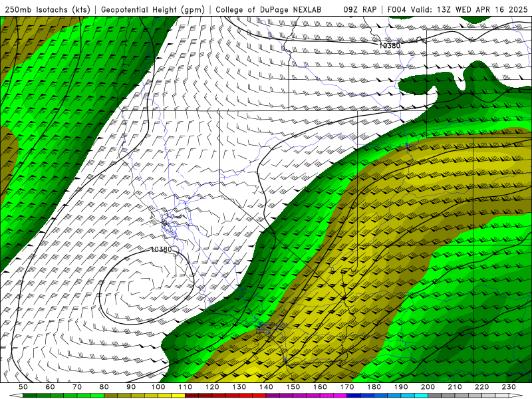
Task: Click the 120 value on the color scale
Action: (212, 387)
